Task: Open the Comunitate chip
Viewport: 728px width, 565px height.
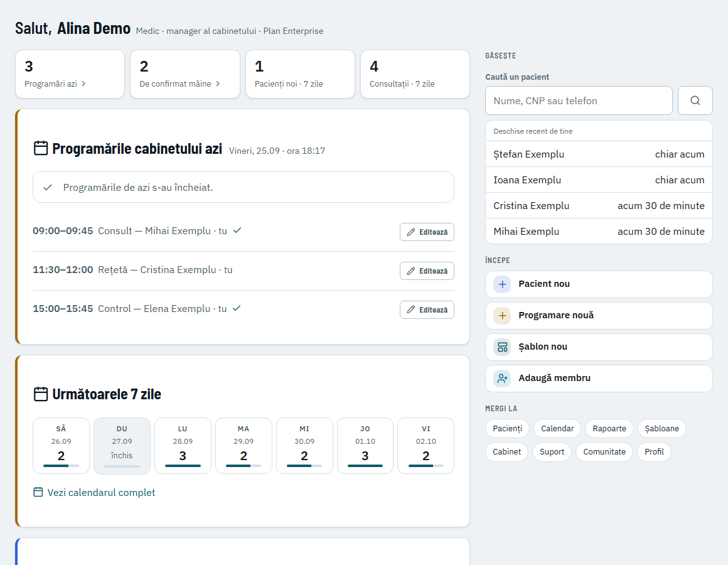Action: 604,452
